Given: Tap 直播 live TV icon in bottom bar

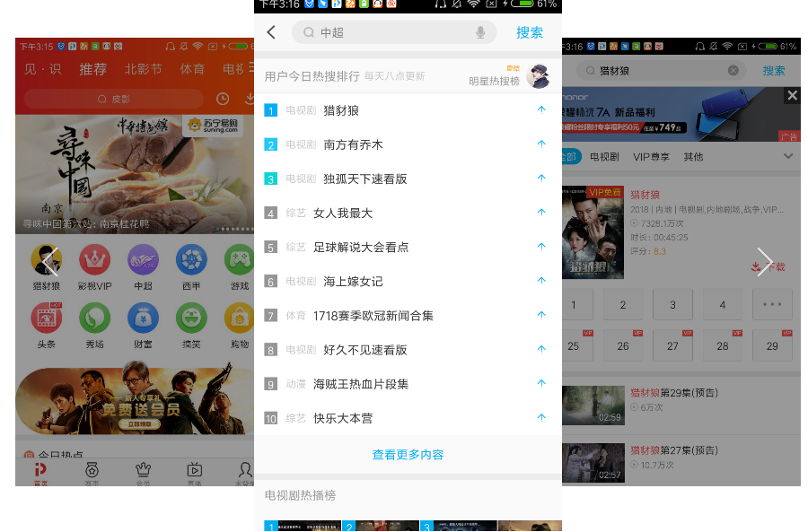Looking at the screenshot, I should pos(194,473).
